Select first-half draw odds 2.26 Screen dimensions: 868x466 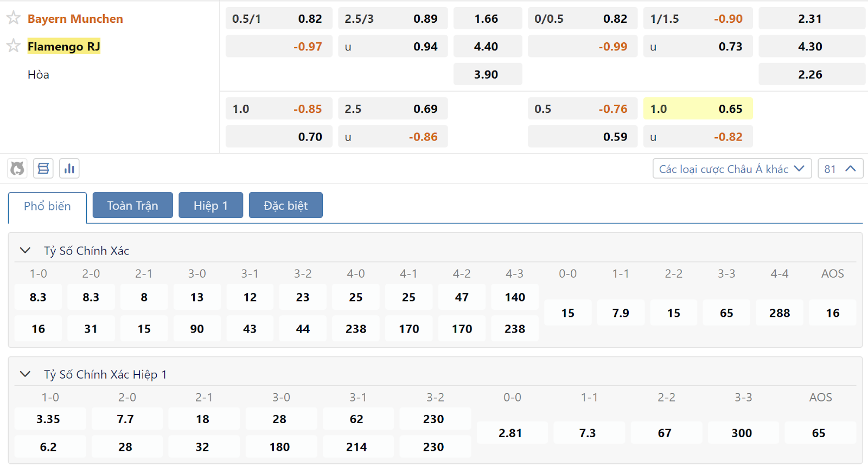pos(812,74)
